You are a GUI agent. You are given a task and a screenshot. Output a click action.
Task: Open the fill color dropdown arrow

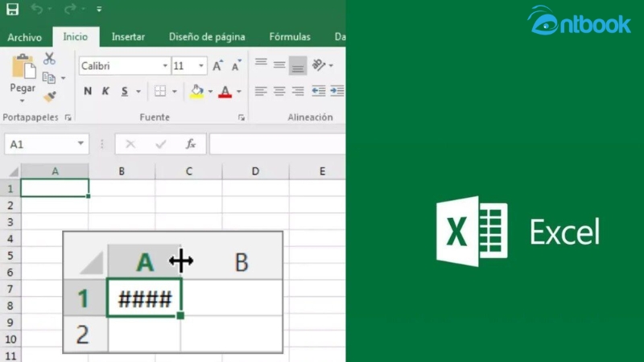pos(210,92)
